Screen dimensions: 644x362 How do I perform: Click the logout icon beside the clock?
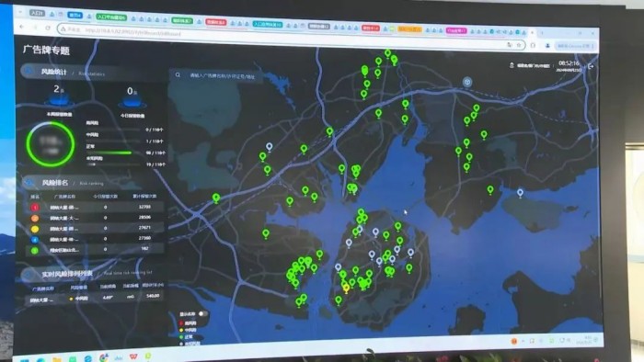(x=591, y=66)
